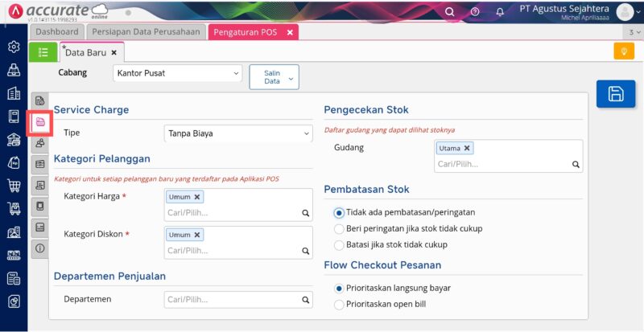Screen dimensions: 644x332
Task: Expand the Cabang 'Kantor Pusat' dropdown
Action: point(177,73)
